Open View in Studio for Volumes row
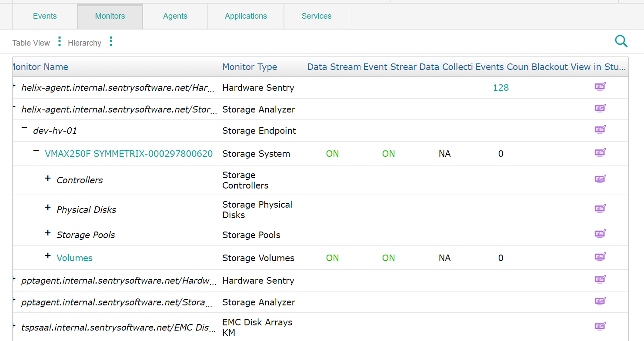The width and height of the screenshot is (644, 341). pyautogui.click(x=600, y=257)
